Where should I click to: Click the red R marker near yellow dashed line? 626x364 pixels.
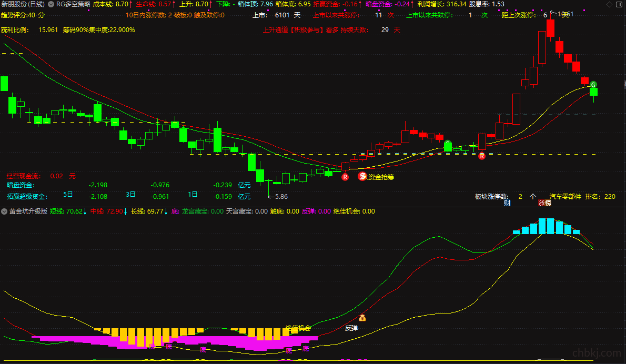[482, 156]
